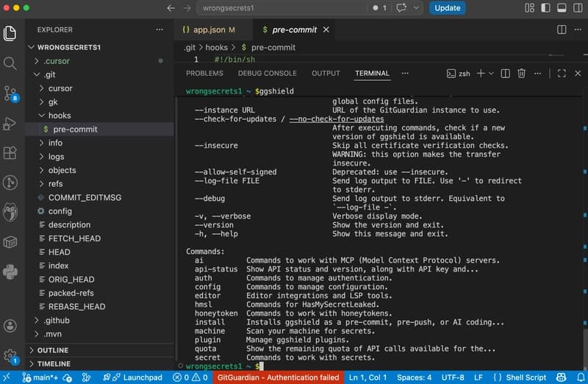Open the new terminal launch profile dropdown
Screen dimensions: 588x384
[491, 74]
